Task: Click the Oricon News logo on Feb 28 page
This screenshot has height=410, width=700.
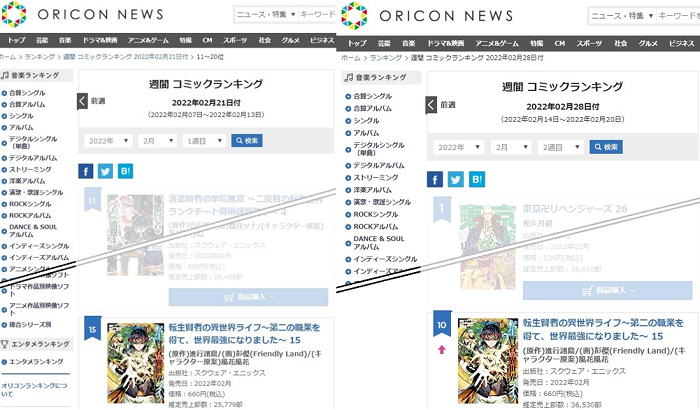Action: point(427,16)
